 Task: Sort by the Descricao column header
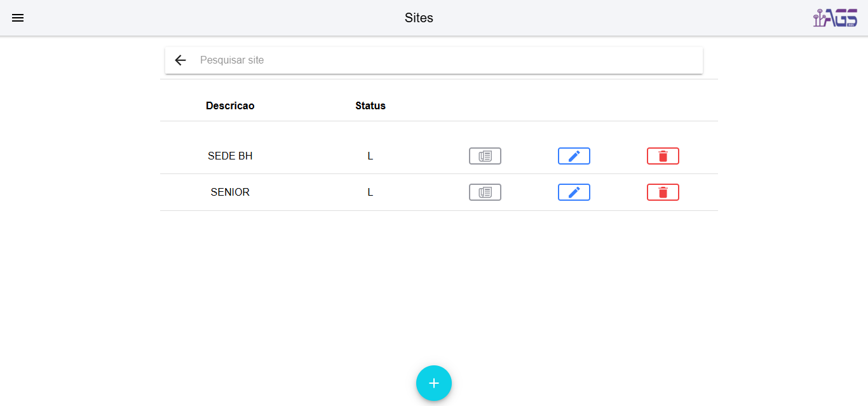230,105
